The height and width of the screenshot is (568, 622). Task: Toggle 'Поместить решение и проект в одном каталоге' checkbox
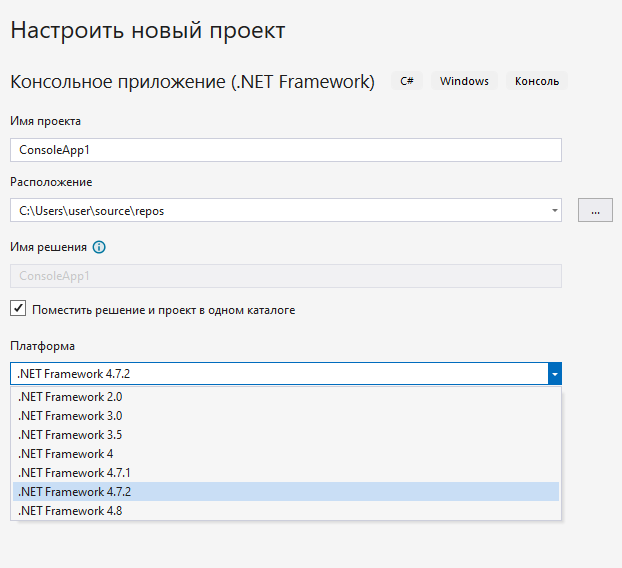point(18,308)
